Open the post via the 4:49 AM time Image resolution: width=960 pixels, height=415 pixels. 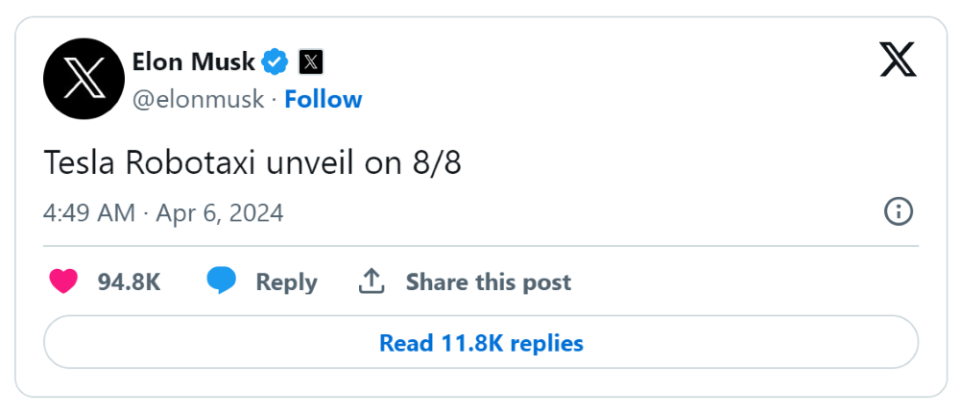pos(87,213)
